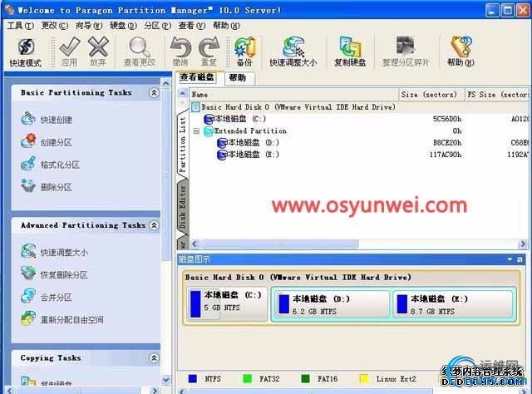
Task: Click the 117AC90h size value for E:
Action: pyautogui.click(x=446, y=155)
